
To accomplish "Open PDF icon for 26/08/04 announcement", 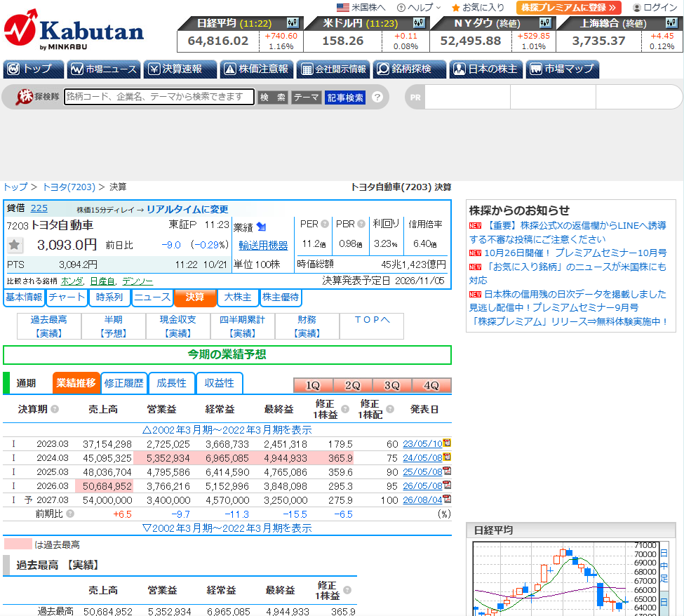I will click(447, 499).
